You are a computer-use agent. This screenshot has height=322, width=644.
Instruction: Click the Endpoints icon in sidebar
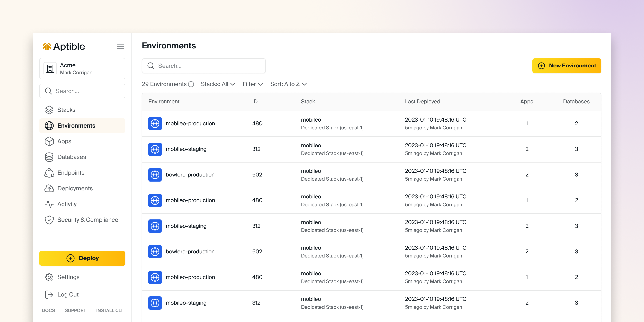[49, 173]
